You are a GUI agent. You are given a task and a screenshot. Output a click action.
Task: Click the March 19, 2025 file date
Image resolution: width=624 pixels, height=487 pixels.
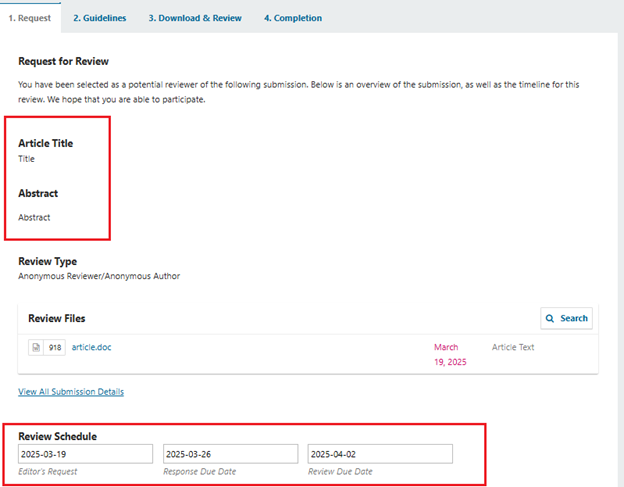(x=450, y=355)
